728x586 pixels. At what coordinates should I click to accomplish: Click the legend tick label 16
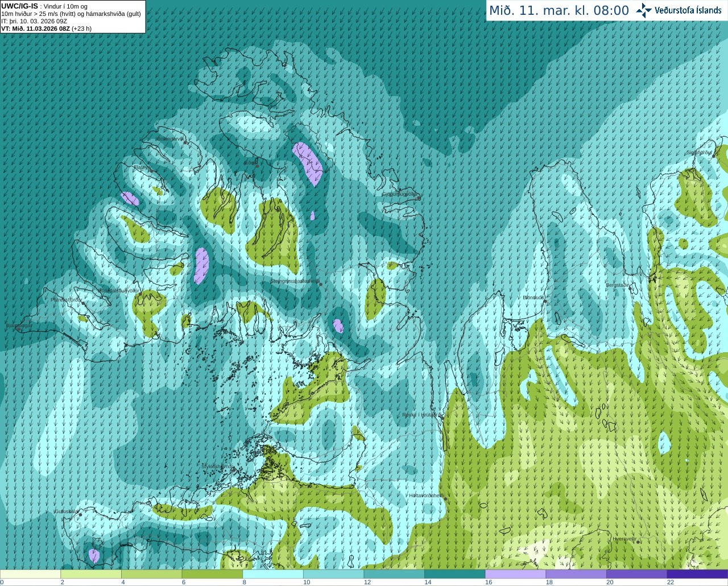coord(489,582)
